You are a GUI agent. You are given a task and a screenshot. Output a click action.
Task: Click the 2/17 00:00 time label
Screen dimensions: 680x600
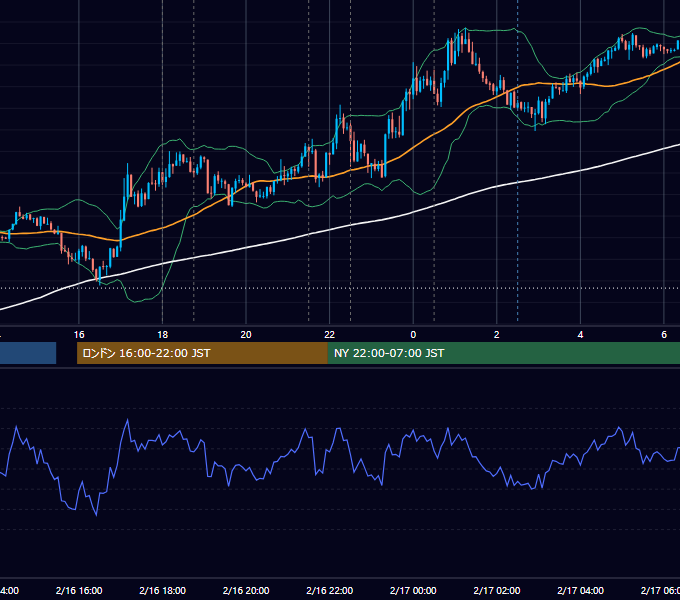coord(413,590)
